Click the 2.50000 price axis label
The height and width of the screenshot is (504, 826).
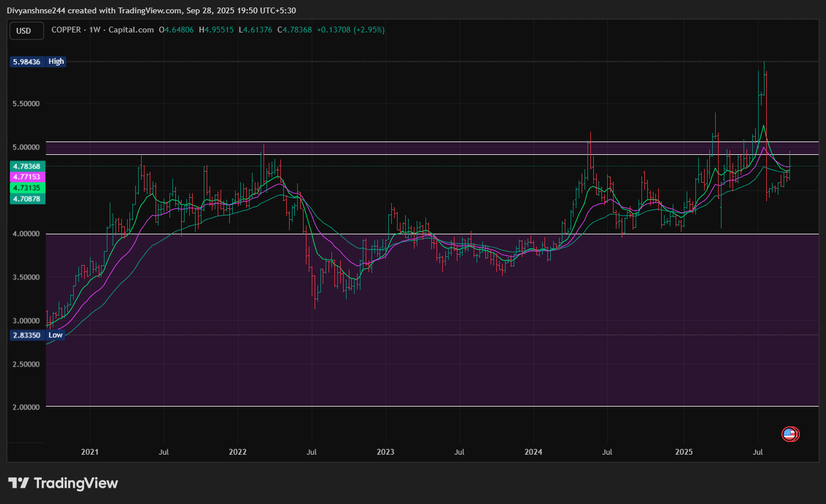[26, 364]
